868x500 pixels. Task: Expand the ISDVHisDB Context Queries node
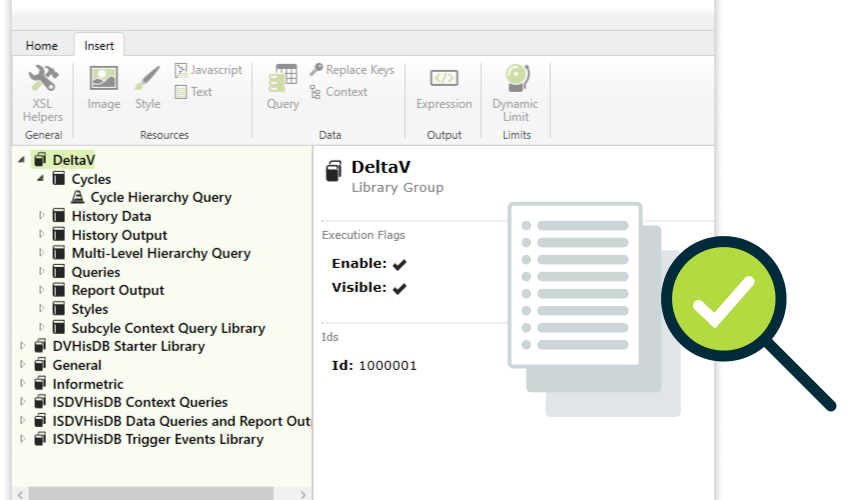(23, 401)
